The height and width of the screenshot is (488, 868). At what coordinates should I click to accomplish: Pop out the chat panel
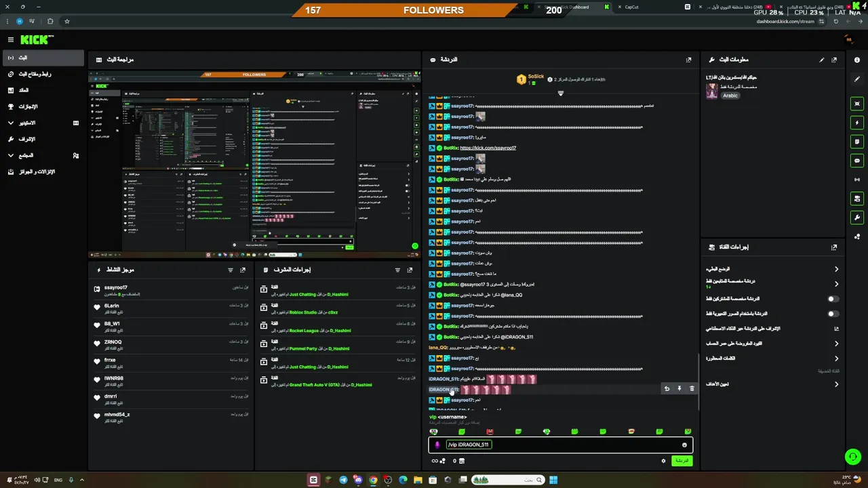pos(688,60)
